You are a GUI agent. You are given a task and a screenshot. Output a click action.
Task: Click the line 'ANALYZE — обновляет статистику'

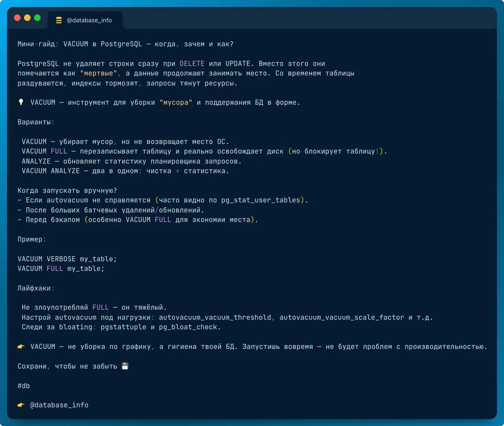coord(132,161)
